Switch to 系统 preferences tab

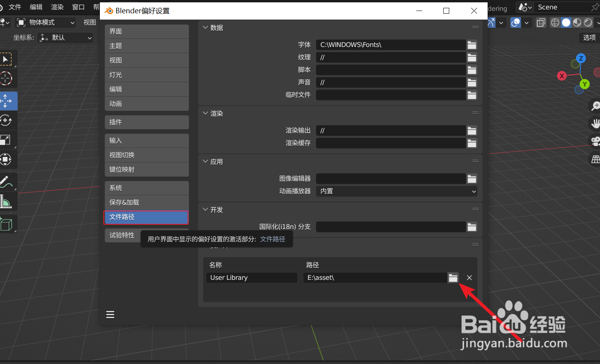tap(147, 188)
